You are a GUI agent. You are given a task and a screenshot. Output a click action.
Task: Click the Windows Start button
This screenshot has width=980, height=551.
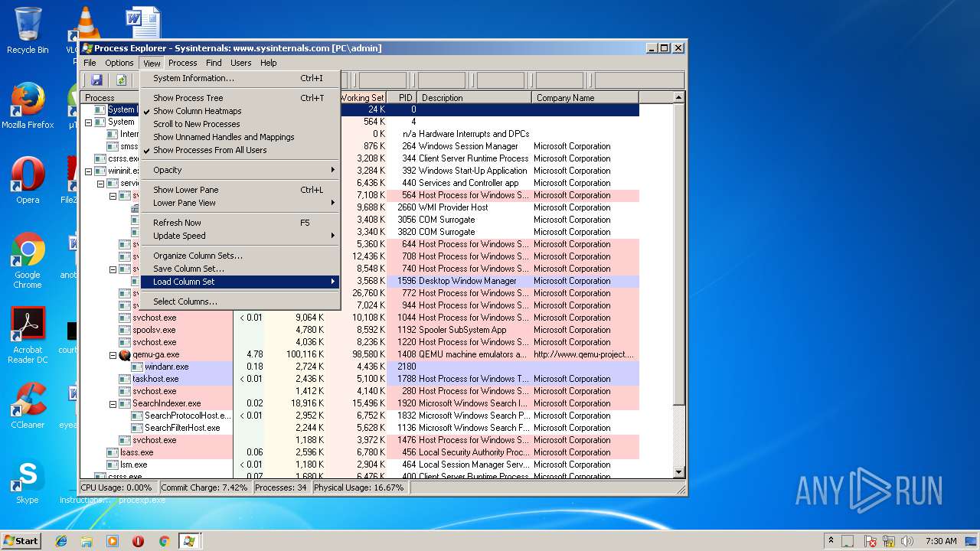click(21, 541)
